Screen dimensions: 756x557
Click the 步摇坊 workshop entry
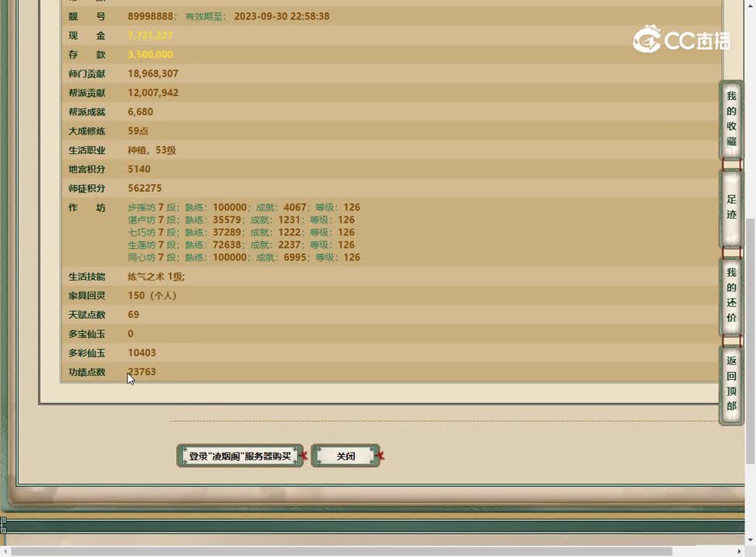click(141, 207)
